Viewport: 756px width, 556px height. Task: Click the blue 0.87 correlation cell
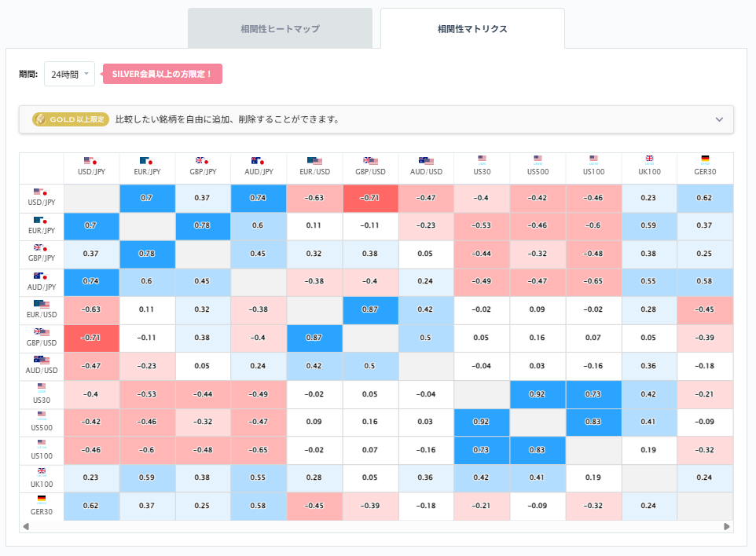click(x=370, y=310)
